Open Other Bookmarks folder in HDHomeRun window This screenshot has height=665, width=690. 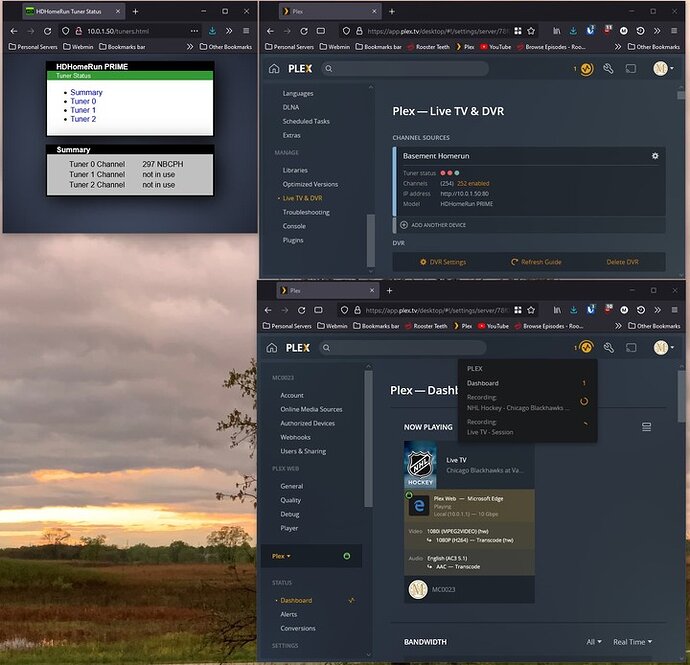[x=226, y=47]
